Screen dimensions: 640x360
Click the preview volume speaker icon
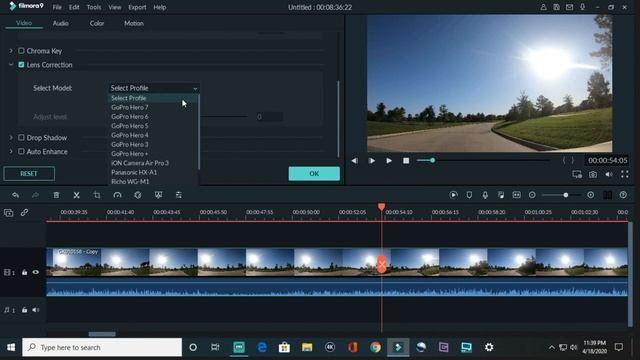click(609, 174)
